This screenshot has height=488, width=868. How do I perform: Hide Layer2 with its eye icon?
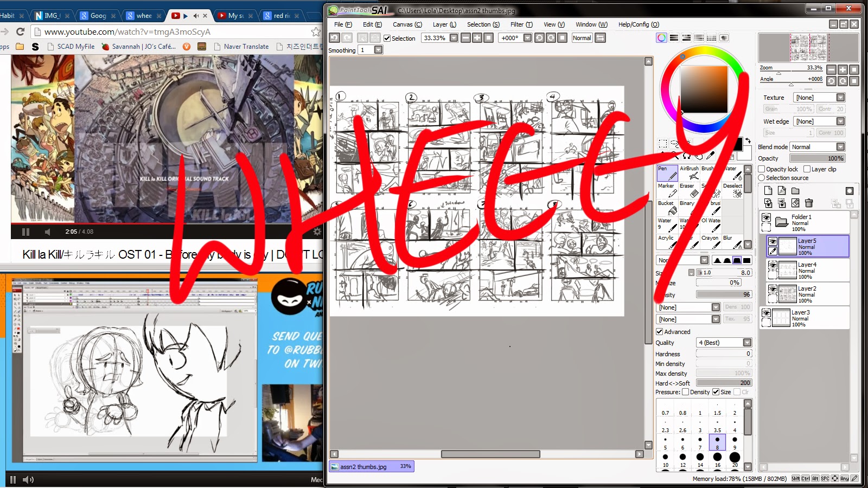[773, 289]
